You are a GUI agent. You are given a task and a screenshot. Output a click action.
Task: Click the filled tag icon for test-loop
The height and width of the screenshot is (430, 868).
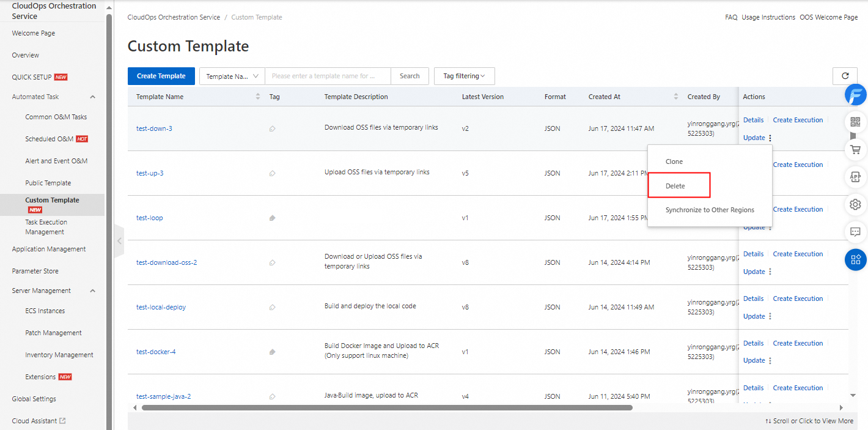tap(272, 218)
